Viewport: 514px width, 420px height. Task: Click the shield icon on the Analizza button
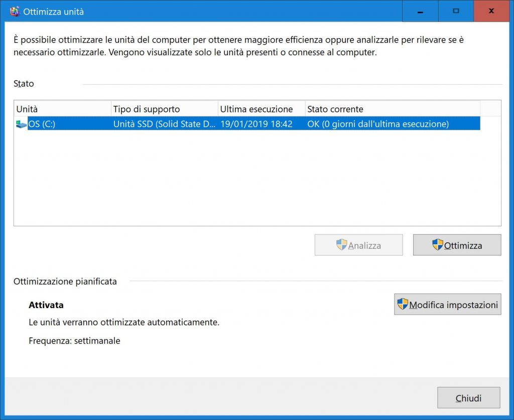pyautogui.click(x=342, y=245)
